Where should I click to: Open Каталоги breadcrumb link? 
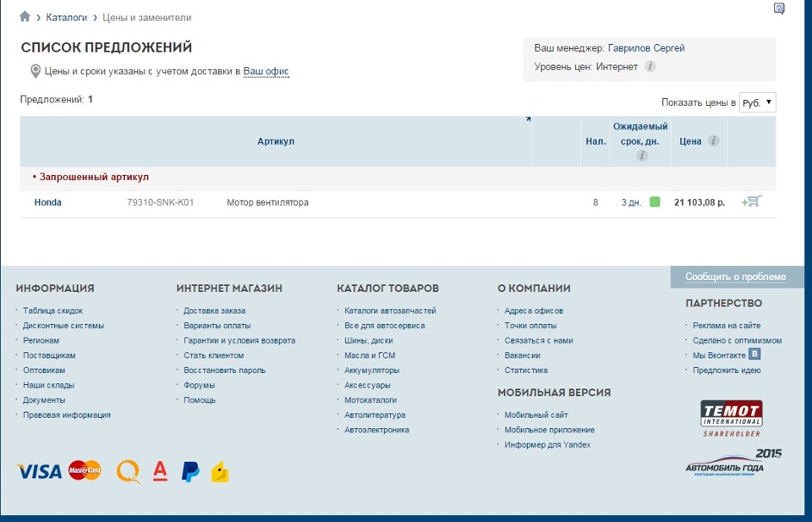[66, 18]
